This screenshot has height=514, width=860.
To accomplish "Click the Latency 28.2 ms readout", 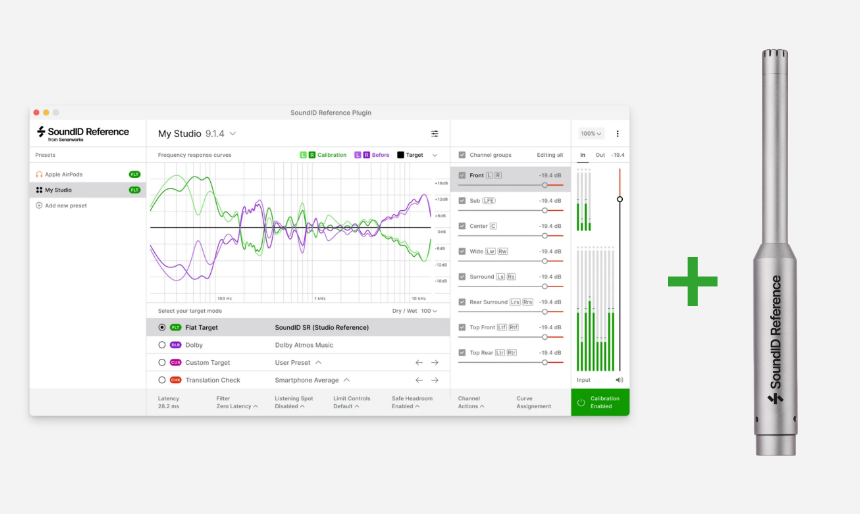I will tap(168, 403).
